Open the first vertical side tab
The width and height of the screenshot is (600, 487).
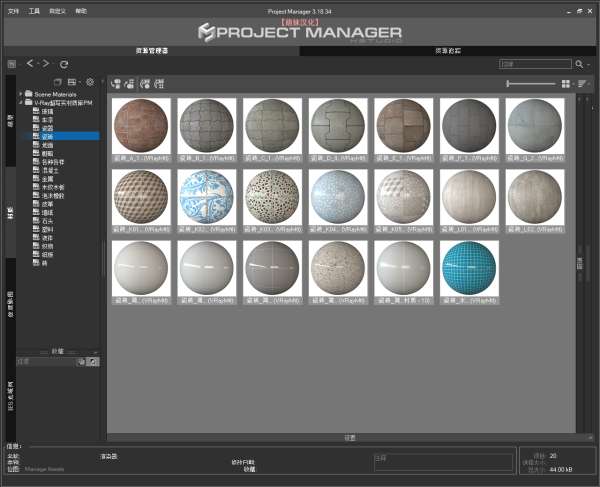point(11,121)
